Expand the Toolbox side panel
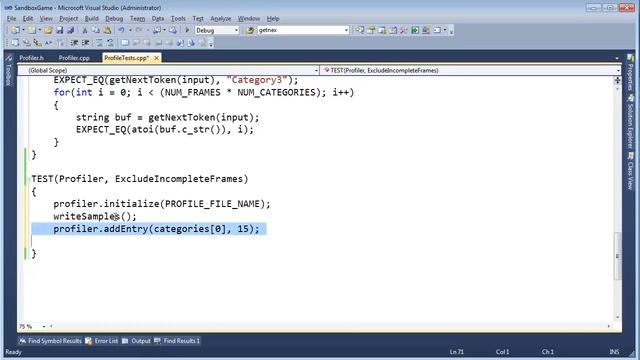This screenshot has height=360, width=640. [x=8, y=71]
